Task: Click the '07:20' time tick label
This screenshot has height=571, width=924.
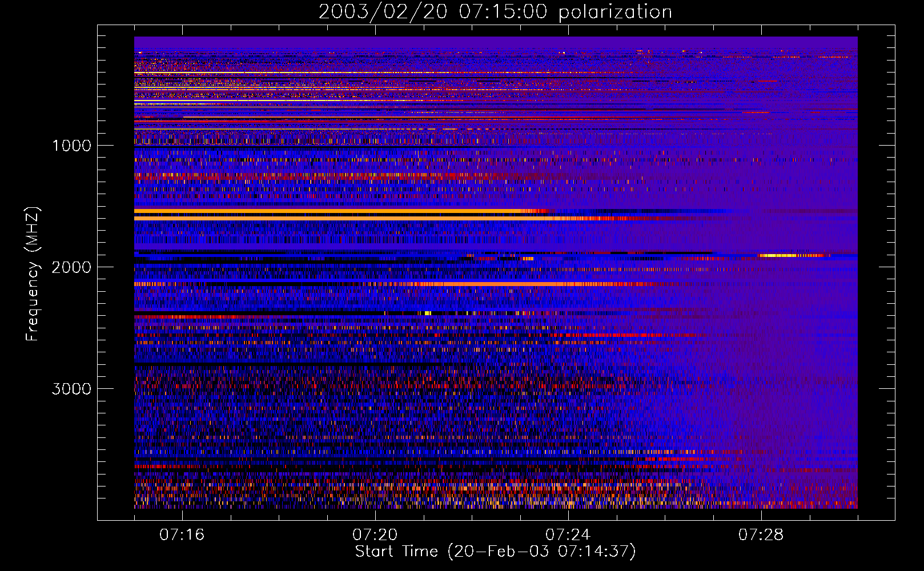Action: point(375,535)
